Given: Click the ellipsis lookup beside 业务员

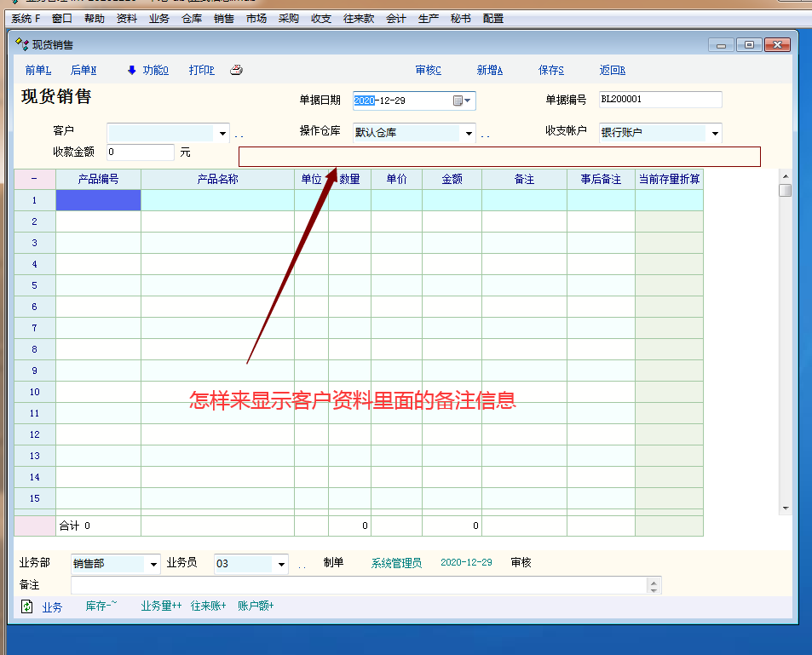Looking at the screenshot, I should (302, 565).
